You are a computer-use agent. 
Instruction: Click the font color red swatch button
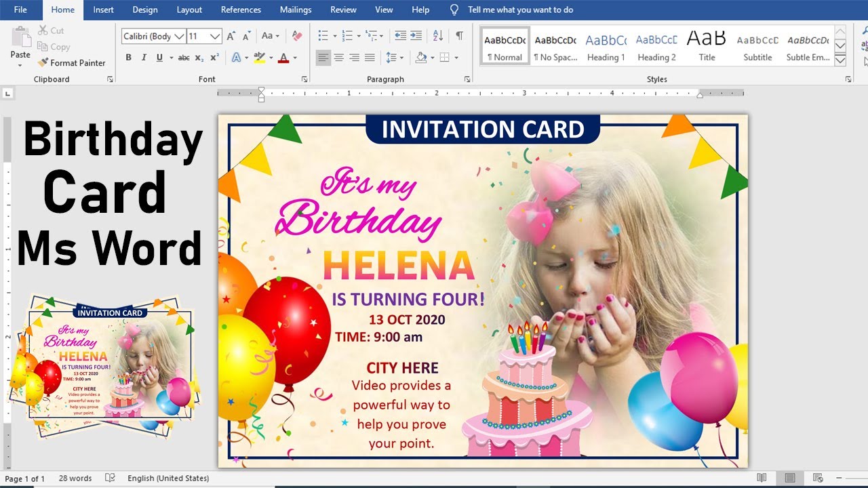[283, 58]
